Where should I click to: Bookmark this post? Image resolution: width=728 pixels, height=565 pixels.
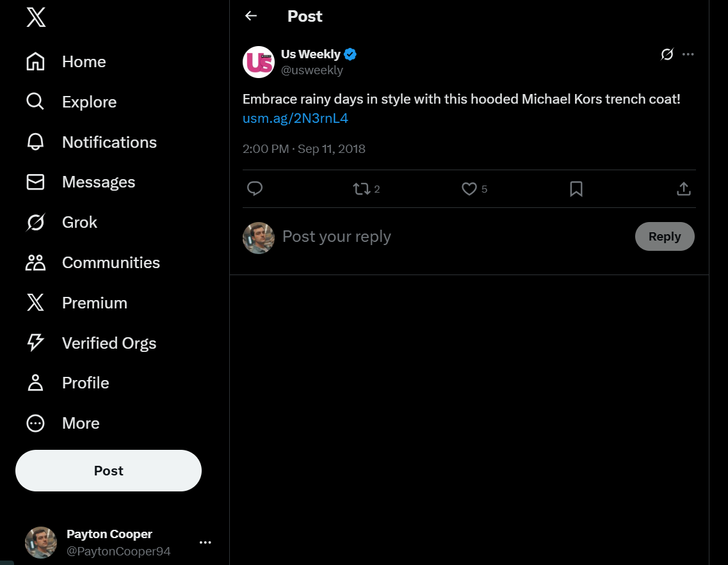pyautogui.click(x=576, y=189)
